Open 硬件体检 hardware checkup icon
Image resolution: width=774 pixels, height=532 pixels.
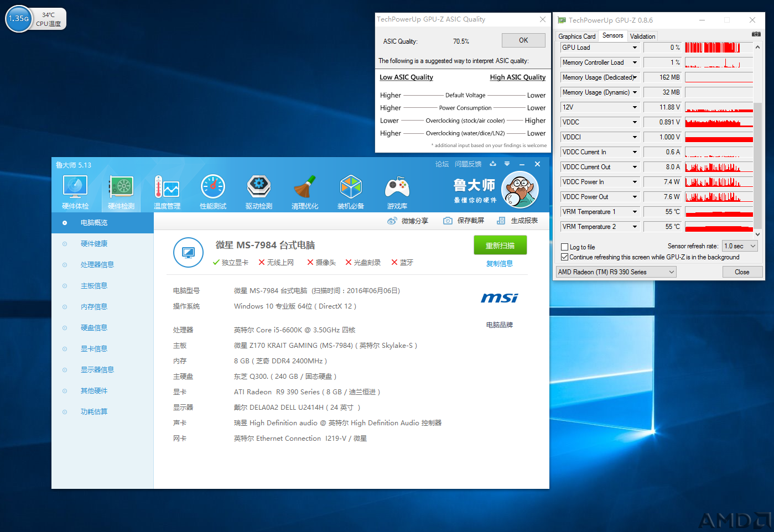pyautogui.click(x=75, y=187)
